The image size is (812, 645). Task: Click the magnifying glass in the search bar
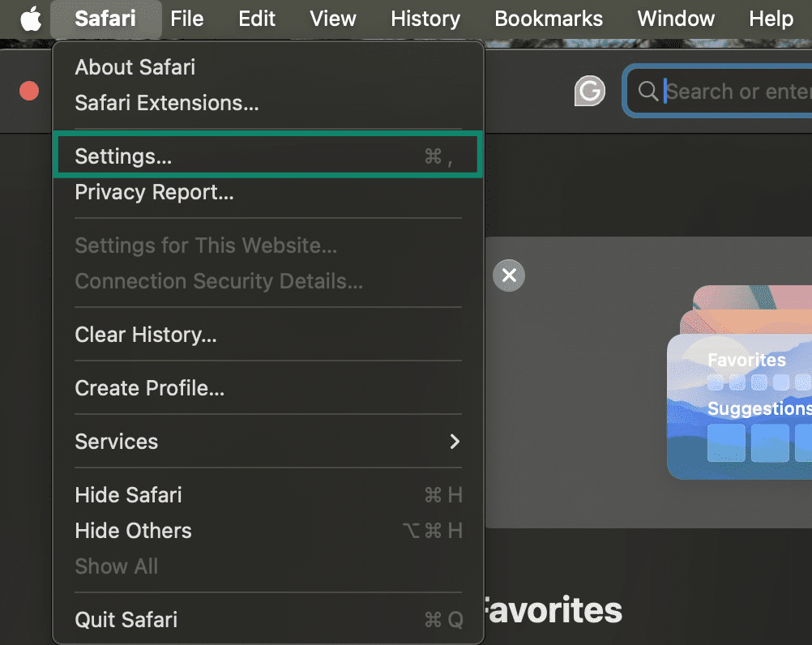647,92
